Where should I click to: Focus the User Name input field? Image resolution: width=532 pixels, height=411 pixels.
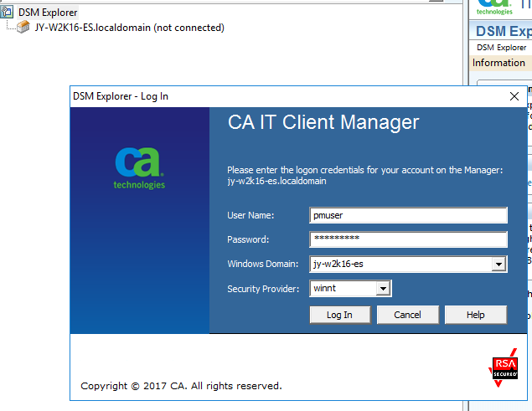tap(409, 215)
